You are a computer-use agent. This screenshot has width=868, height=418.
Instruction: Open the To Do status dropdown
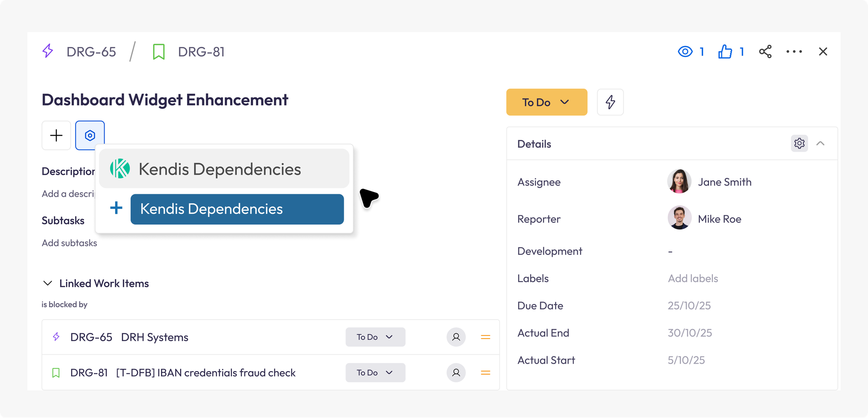546,102
